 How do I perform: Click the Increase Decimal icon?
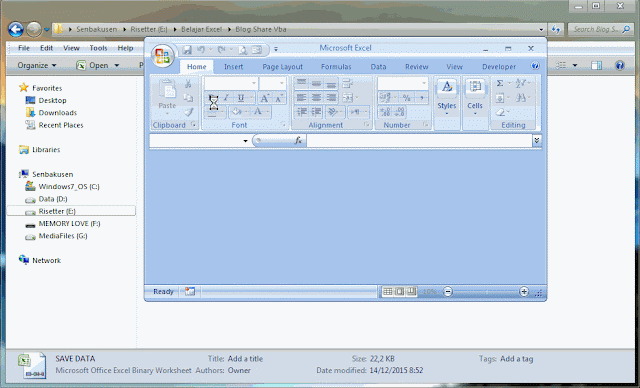(385, 111)
